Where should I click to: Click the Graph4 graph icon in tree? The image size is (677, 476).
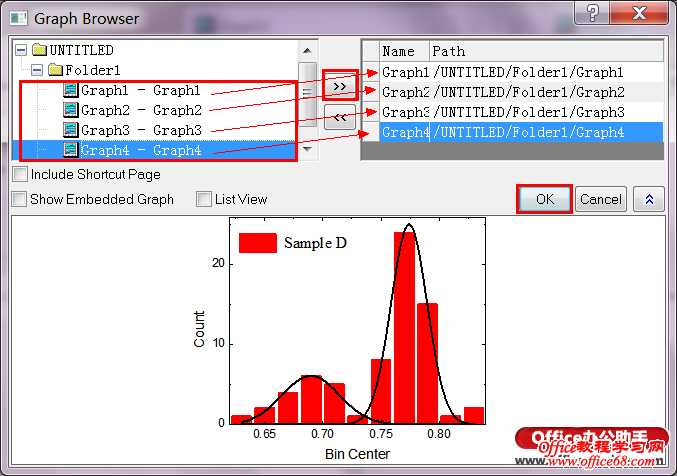(71, 150)
